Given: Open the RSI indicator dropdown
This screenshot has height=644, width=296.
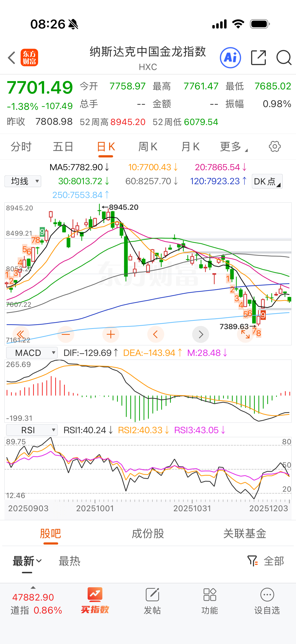Looking at the screenshot, I should 32,430.
